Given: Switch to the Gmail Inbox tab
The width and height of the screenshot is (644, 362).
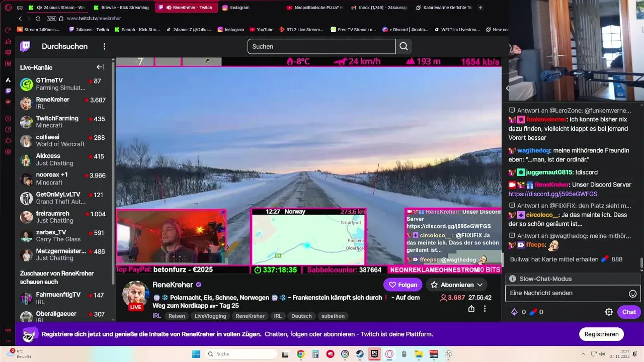Looking at the screenshot, I should [379, 8].
